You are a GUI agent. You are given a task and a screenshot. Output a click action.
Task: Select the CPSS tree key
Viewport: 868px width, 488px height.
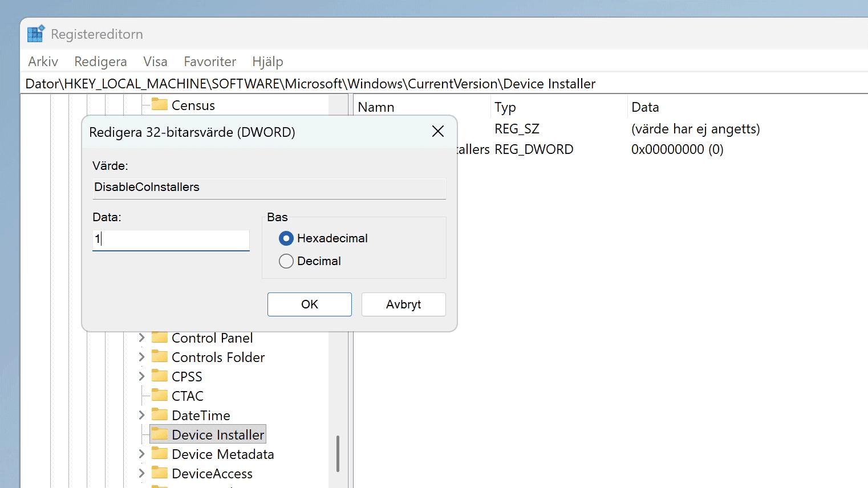[x=187, y=377]
